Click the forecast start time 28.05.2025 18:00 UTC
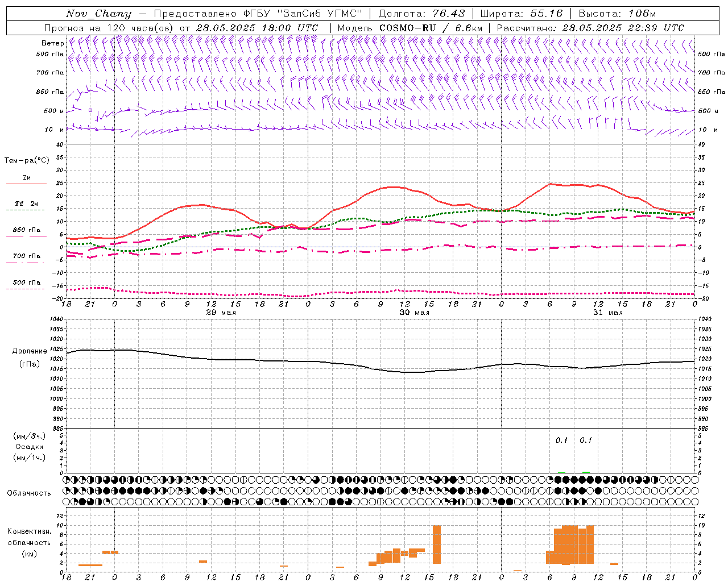 point(257,28)
